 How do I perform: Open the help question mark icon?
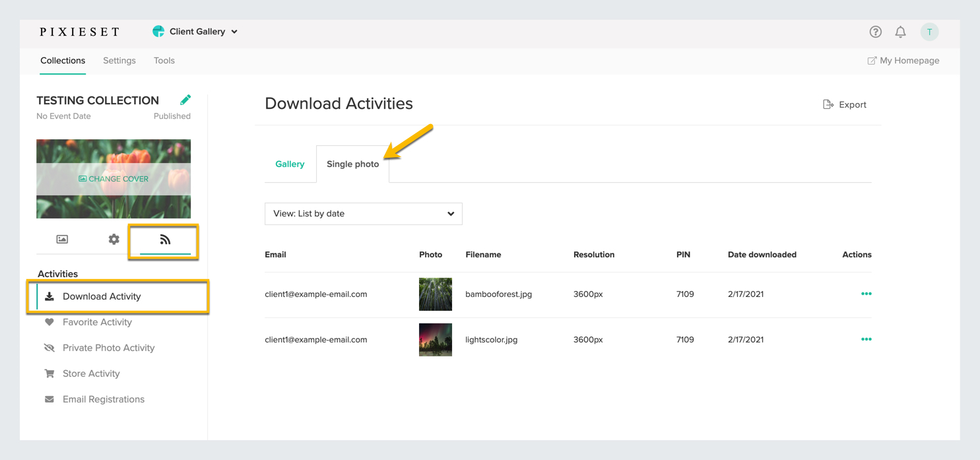tap(875, 32)
